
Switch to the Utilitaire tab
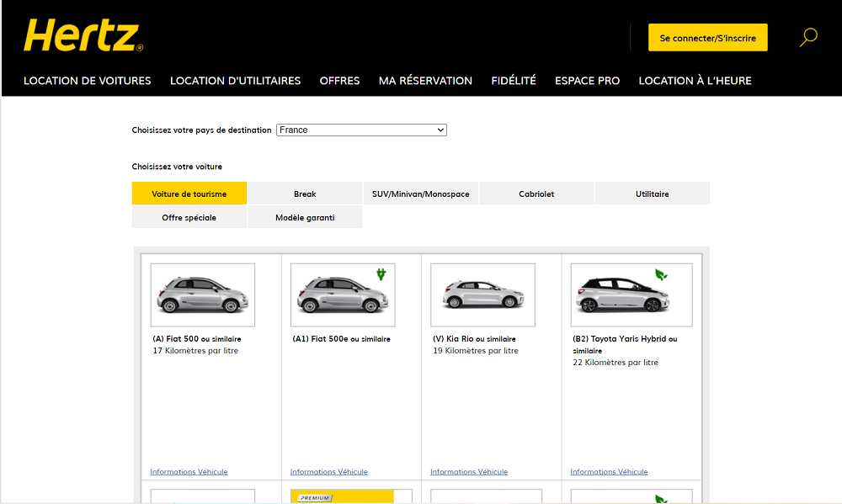click(x=653, y=194)
